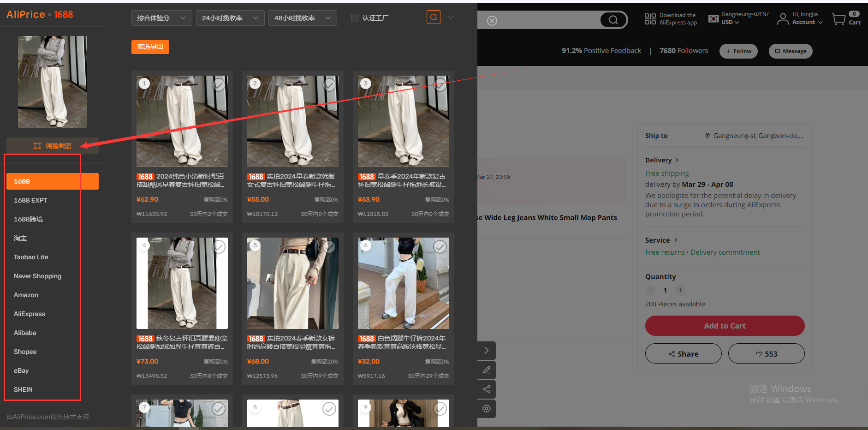Switch to eBay source
The height and width of the screenshot is (430, 868).
[21, 370]
